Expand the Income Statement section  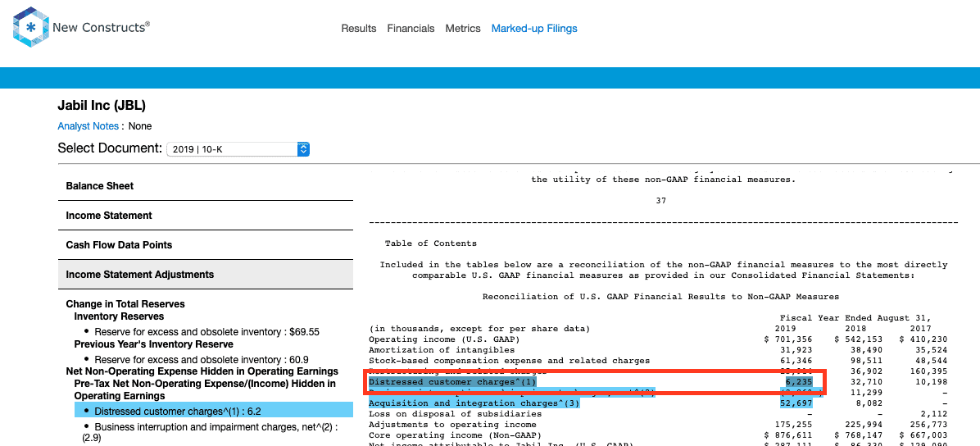[206, 215]
